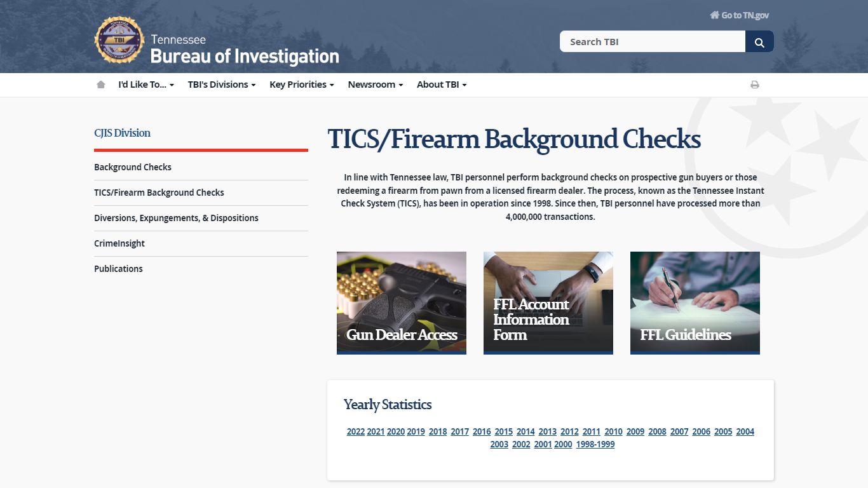Open 2008 yearly statistics
This screenshot has width=868, height=488.
pos(657,431)
